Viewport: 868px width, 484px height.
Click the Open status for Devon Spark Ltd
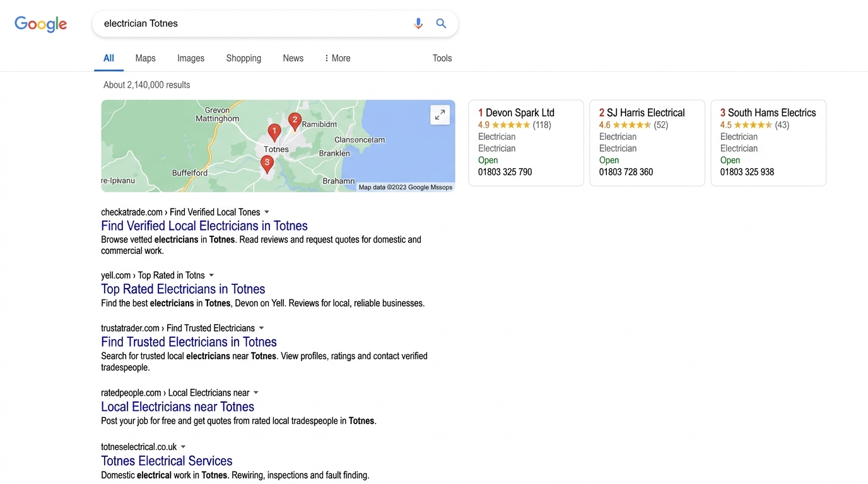488,160
